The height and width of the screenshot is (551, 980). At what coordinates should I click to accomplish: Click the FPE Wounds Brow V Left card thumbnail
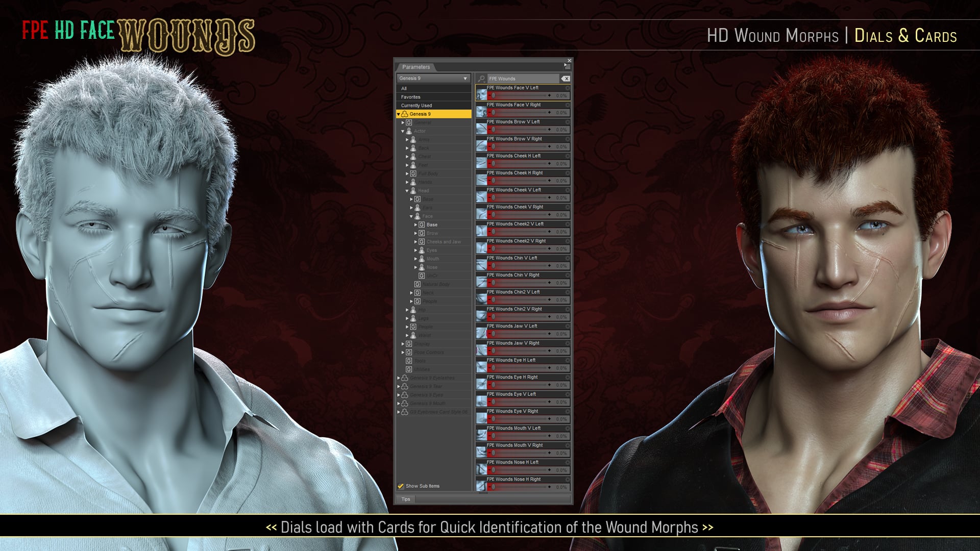[x=481, y=129]
